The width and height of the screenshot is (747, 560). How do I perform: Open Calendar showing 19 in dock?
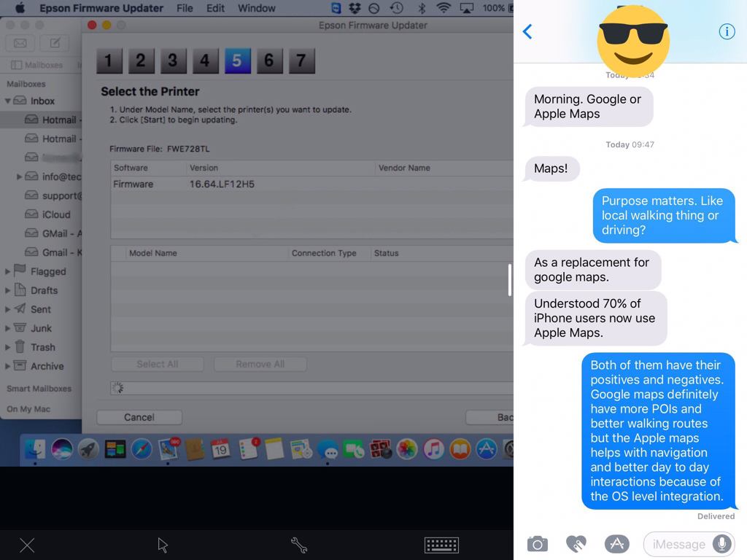click(220, 448)
